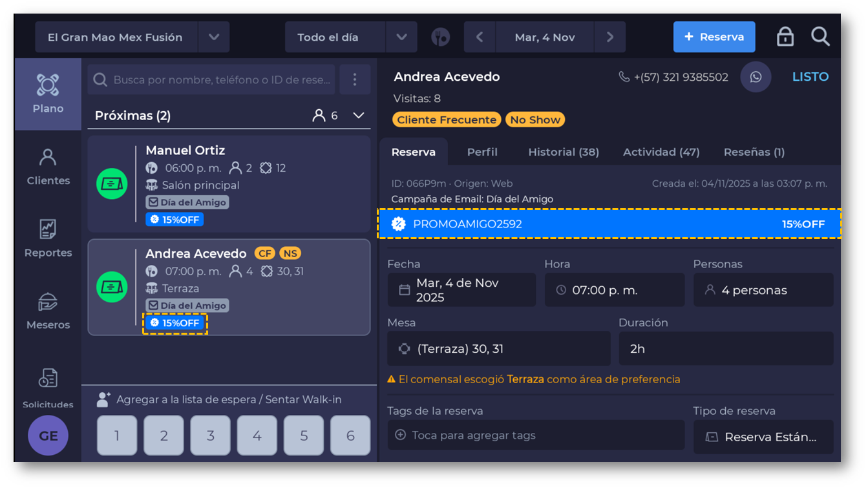Viewport: 868px width, 493px height.
Task: Switch to the Reserva tab
Action: (x=414, y=152)
